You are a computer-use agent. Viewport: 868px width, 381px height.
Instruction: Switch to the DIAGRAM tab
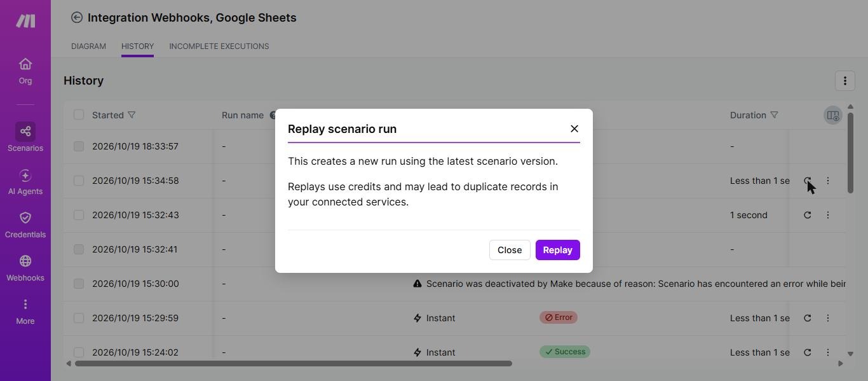click(x=88, y=46)
